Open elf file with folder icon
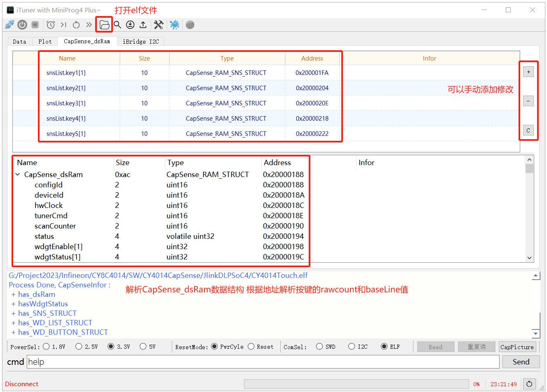 click(104, 25)
